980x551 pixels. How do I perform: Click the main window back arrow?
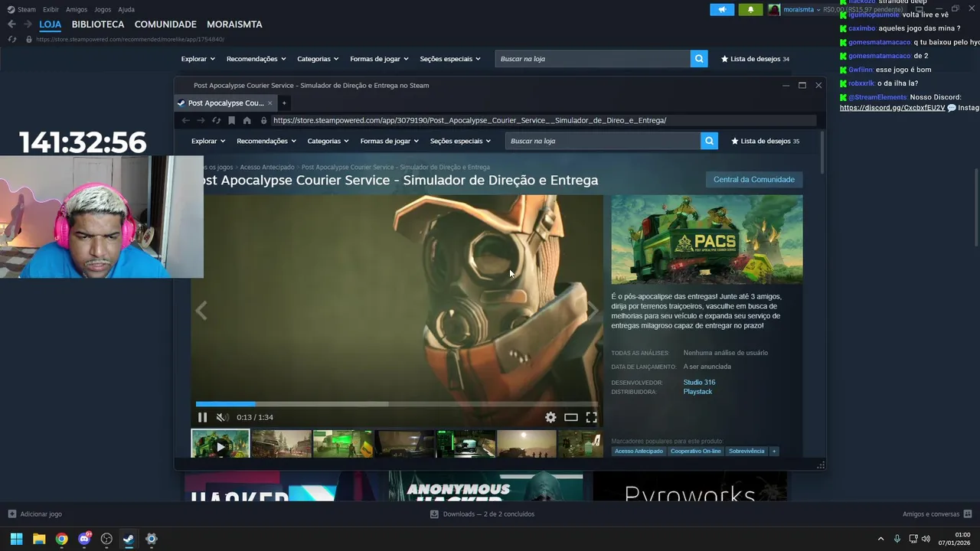pos(11,24)
